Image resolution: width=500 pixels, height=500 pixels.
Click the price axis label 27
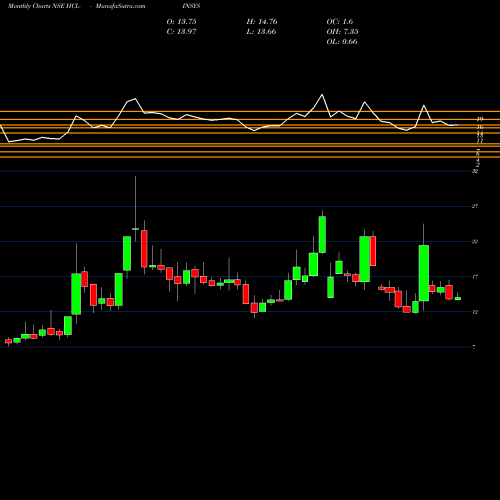[x=475, y=206]
